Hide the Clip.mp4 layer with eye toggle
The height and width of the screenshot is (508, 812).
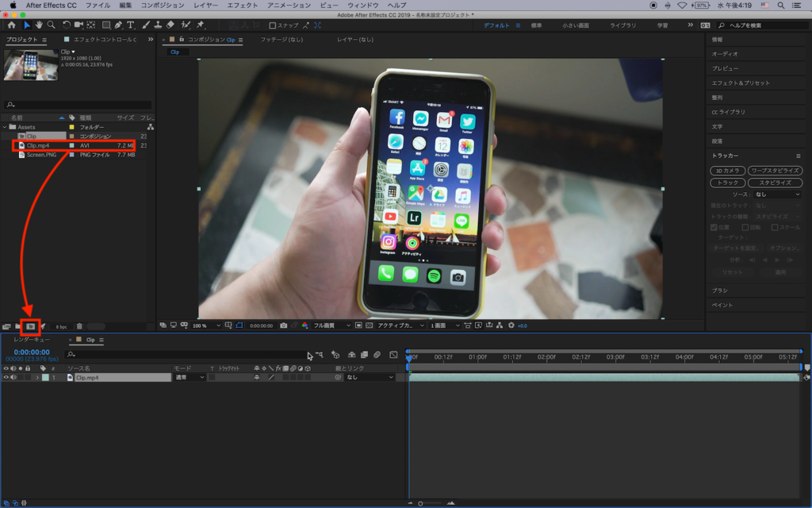pyautogui.click(x=6, y=378)
